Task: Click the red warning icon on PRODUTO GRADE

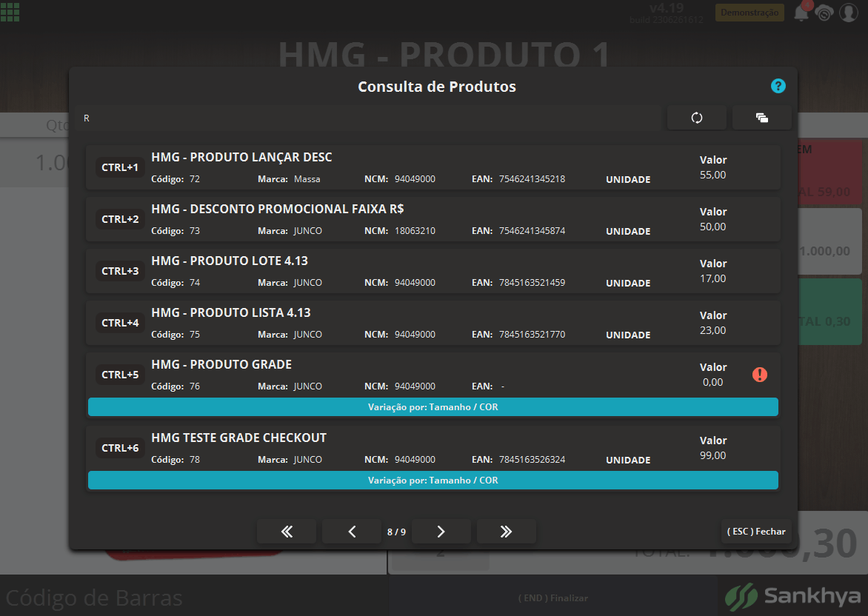Action: tap(760, 375)
